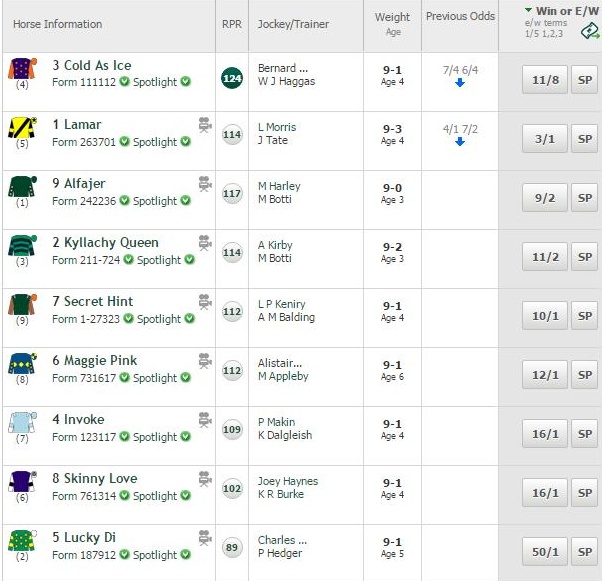Expand the Win or E/W sort arrow
Viewport: 602px width, 581px height.
[529, 10]
